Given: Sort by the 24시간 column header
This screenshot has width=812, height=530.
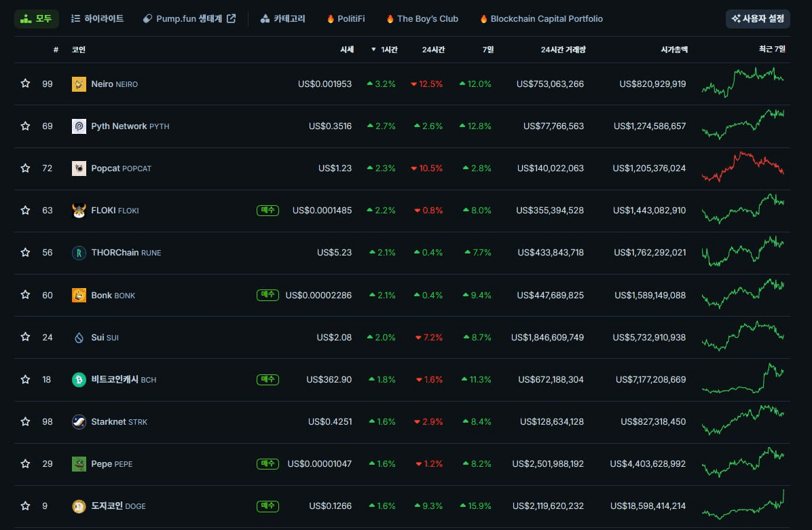Looking at the screenshot, I should pos(433,50).
